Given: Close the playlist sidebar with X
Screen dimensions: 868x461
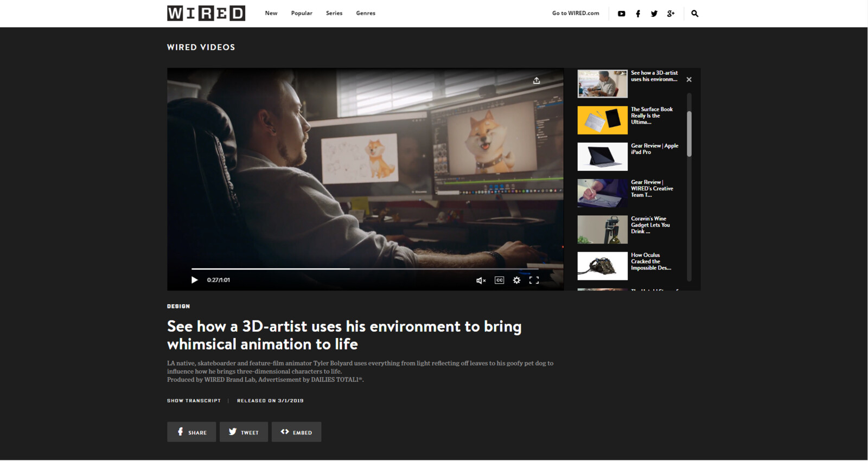Looking at the screenshot, I should pos(689,80).
